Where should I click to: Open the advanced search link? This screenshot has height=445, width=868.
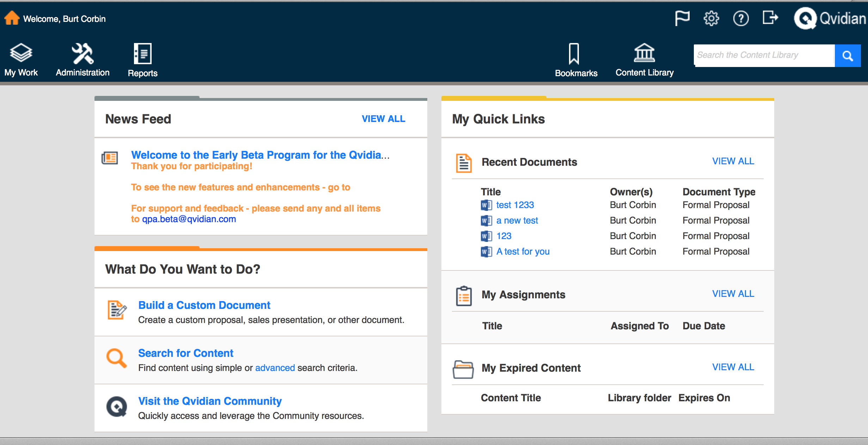coord(275,368)
